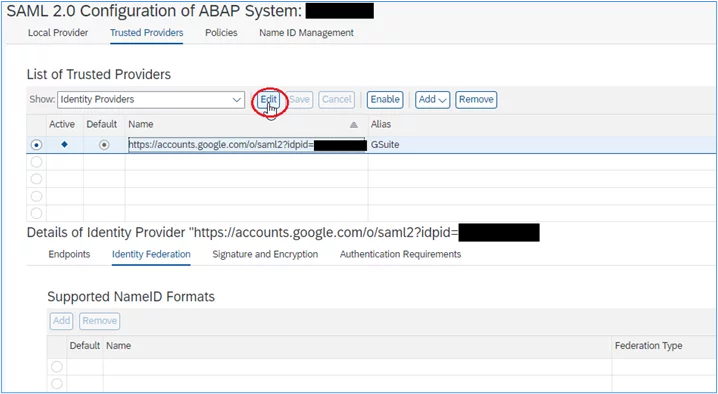Go to the Name ID Management tab

pyautogui.click(x=306, y=33)
